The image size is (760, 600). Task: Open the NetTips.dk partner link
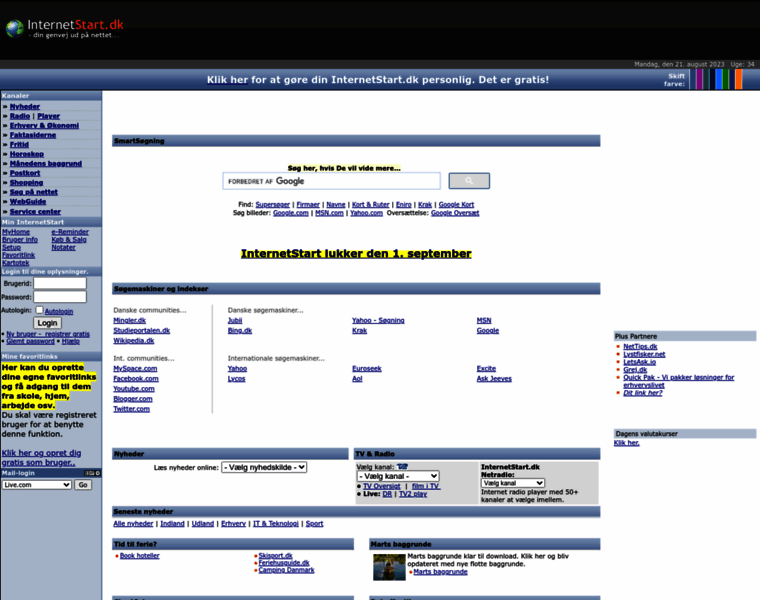640,347
